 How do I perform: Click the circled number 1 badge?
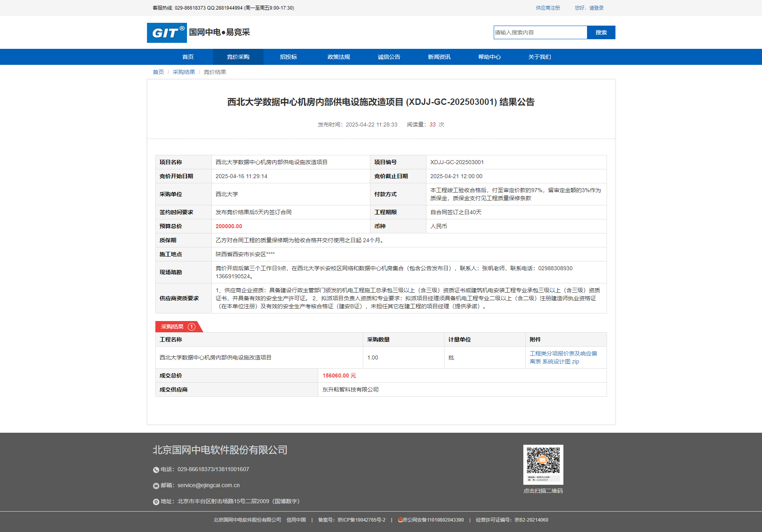pos(192,327)
